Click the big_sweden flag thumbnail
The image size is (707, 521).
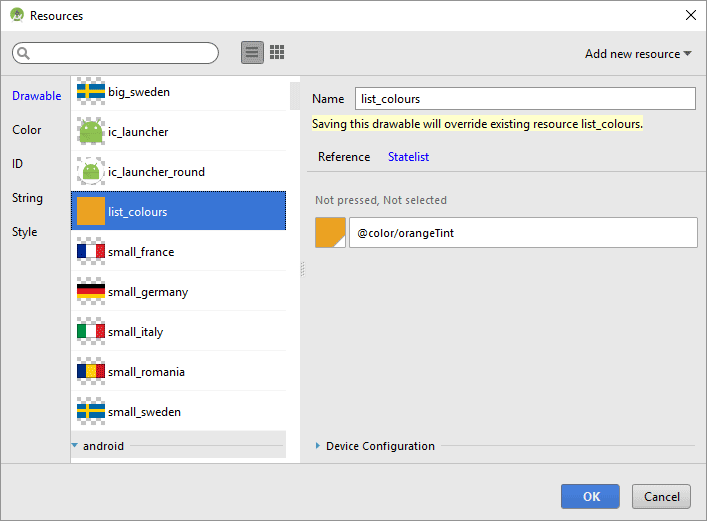[x=91, y=92]
